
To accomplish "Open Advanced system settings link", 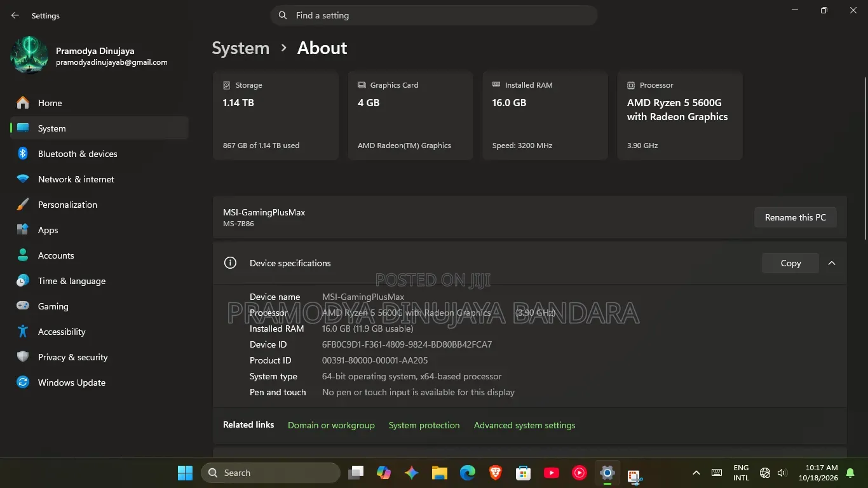I will 524,425.
